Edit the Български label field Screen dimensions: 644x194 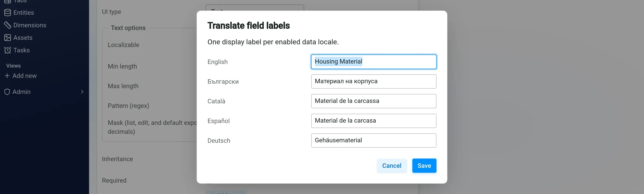point(373,81)
